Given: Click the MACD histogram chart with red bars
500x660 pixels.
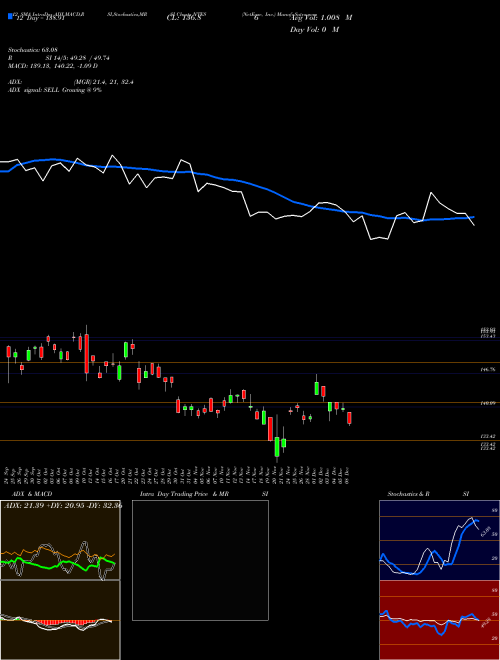Looking at the screenshot, I should (60, 620).
